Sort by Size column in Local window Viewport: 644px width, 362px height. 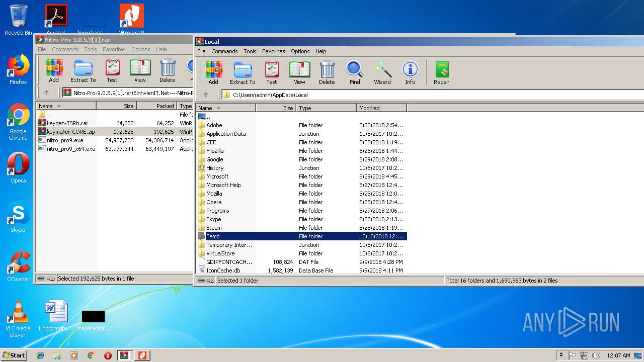click(x=276, y=108)
